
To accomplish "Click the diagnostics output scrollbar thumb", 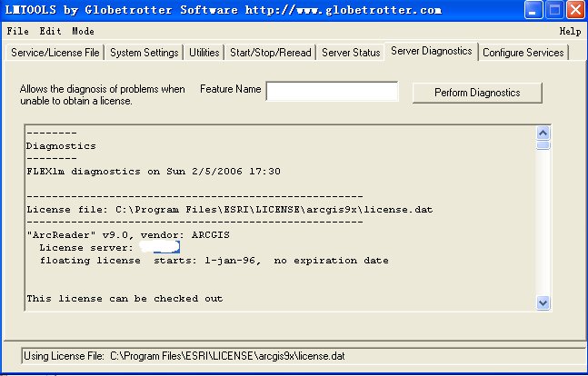I will [543, 145].
